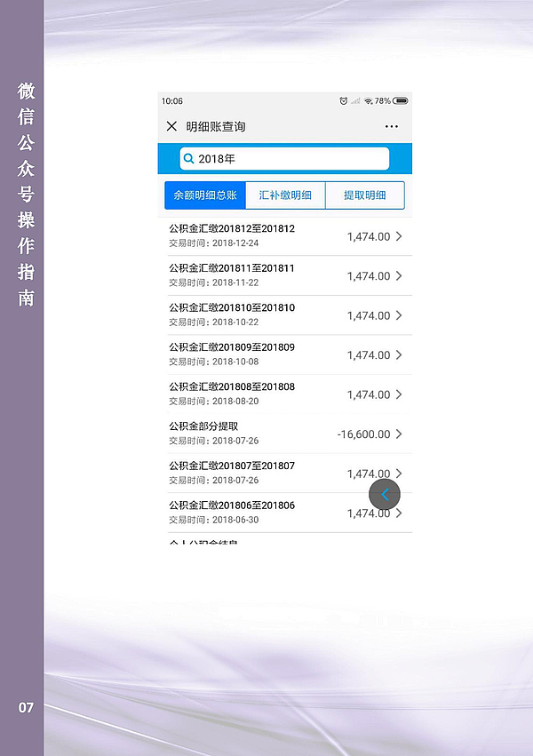The width and height of the screenshot is (533, 756).
Task: Expand the 201811 contribution entry chevron
Action: tap(399, 276)
